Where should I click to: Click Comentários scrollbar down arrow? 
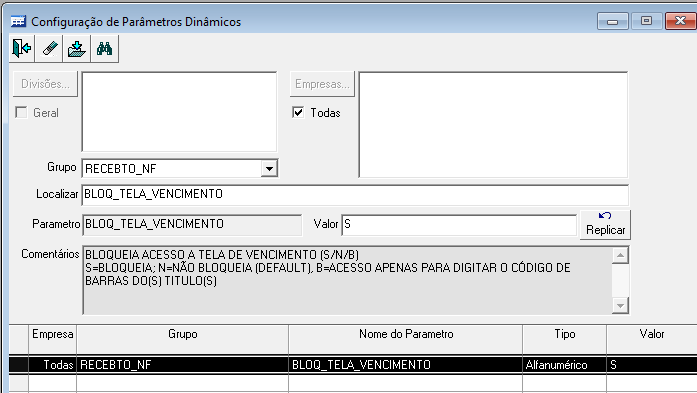(621, 305)
